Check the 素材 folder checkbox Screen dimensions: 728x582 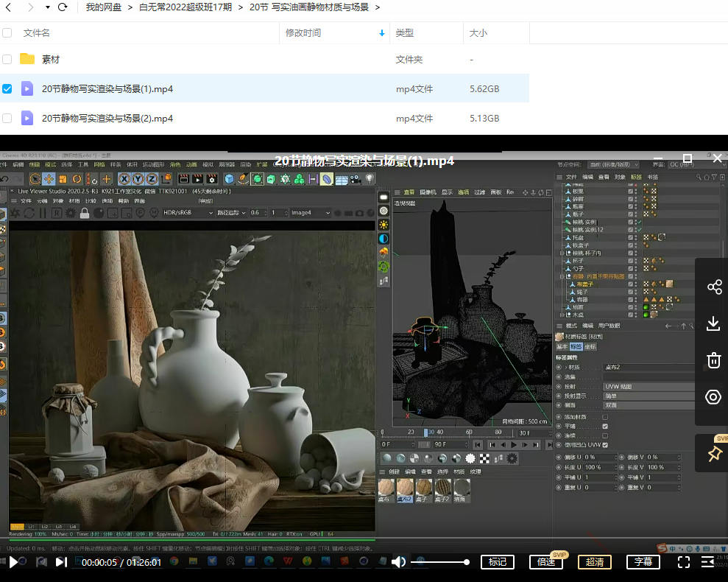(x=7, y=59)
